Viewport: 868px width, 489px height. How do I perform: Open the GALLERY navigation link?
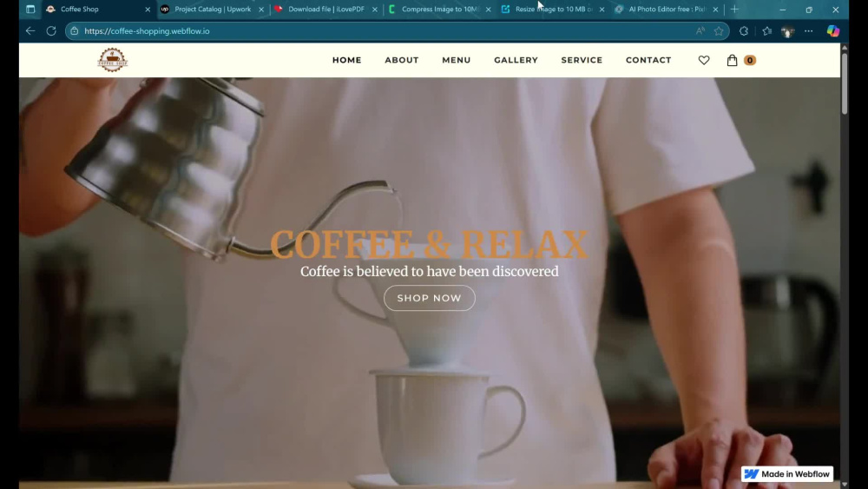516,60
